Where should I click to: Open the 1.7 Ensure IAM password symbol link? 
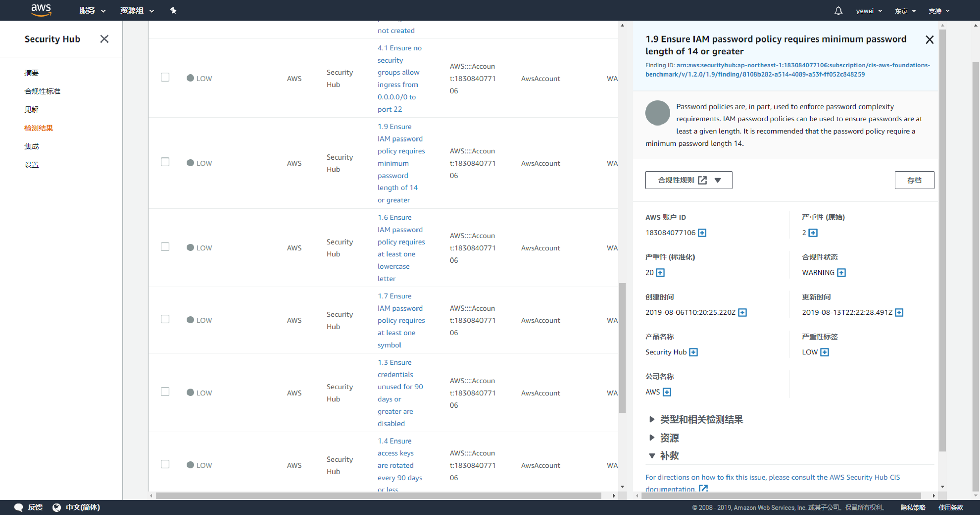401,320
